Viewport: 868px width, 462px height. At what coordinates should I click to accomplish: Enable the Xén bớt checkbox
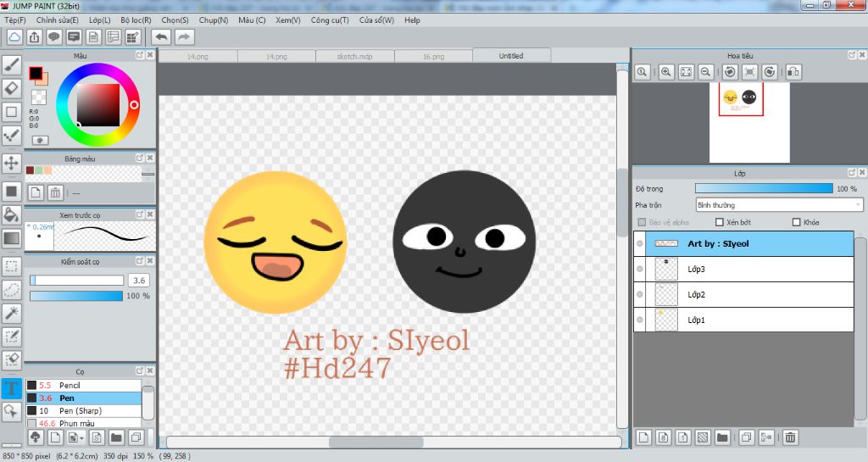pyautogui.click(x=720, y=222)
